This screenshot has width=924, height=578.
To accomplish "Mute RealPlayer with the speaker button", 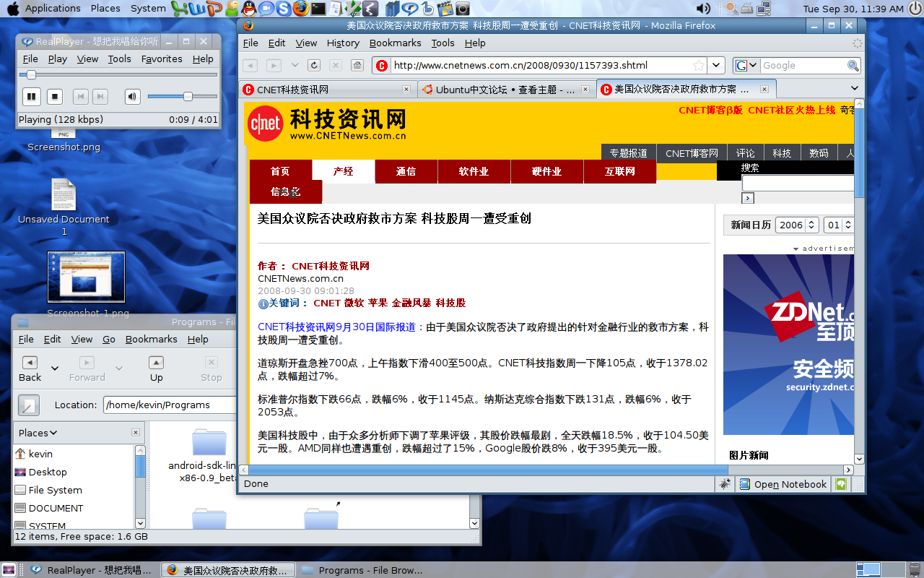I will 132,96.
